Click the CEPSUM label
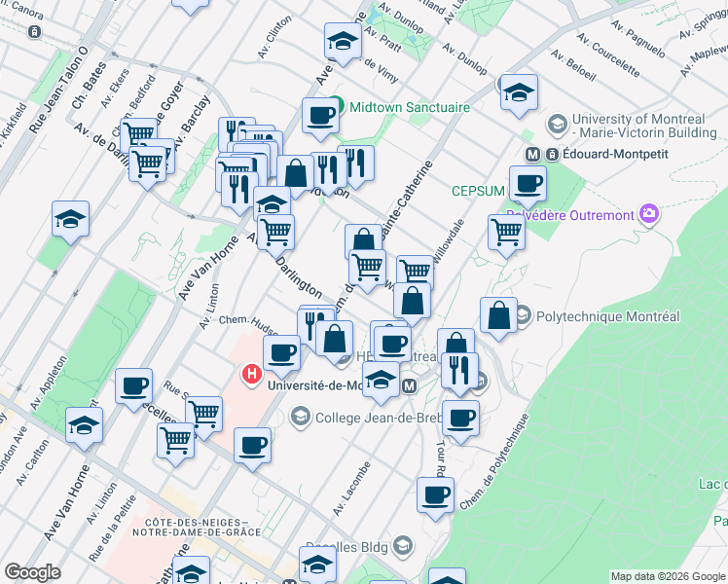 (x=478, y=191)
